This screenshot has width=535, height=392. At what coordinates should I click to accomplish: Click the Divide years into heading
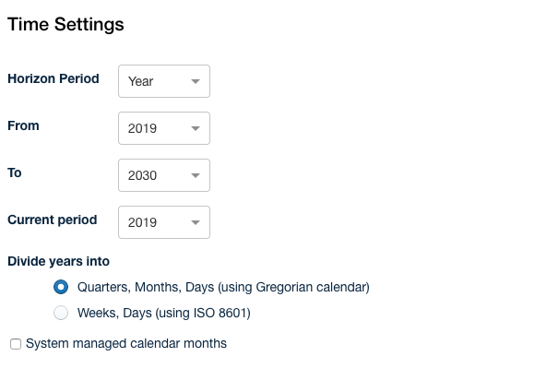tap(58, 261)
